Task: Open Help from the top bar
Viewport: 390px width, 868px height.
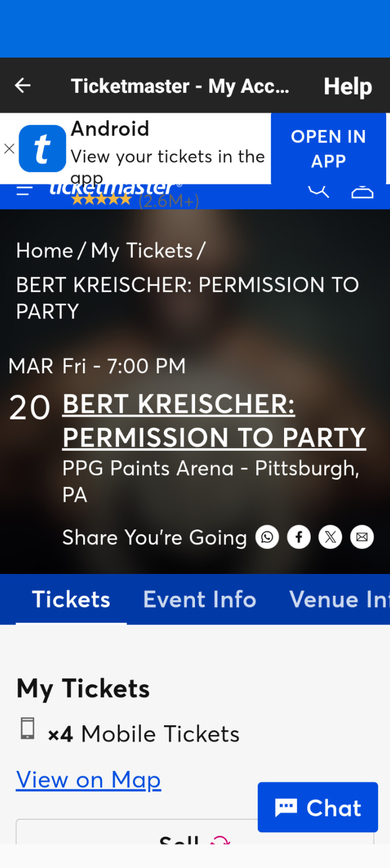Action: pyautogui.click(x=348, y=85)
